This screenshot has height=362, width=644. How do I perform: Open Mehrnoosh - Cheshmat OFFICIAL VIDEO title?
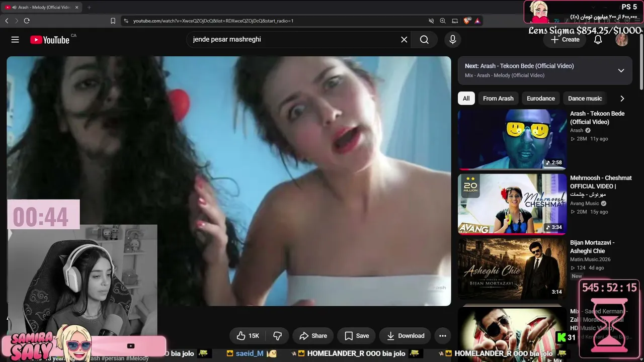(601, 186)
